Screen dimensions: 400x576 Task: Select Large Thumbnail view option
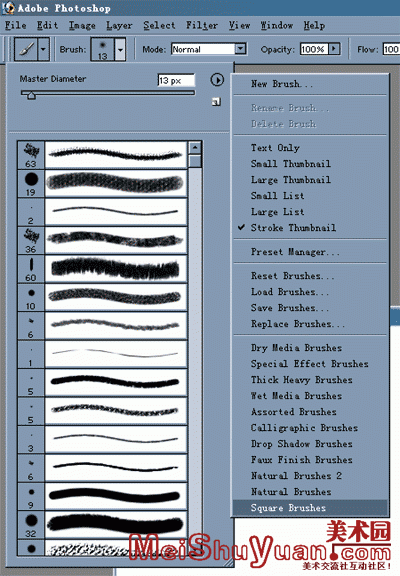pos(311,180)
